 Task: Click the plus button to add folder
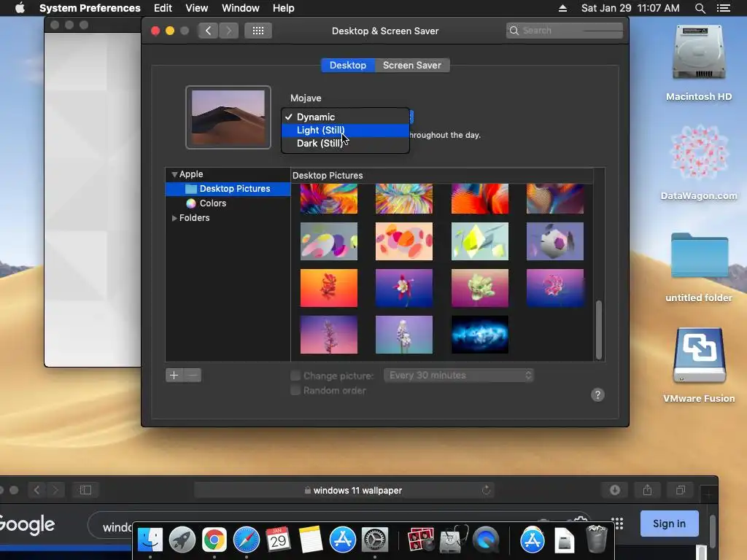tap(174, 376)
